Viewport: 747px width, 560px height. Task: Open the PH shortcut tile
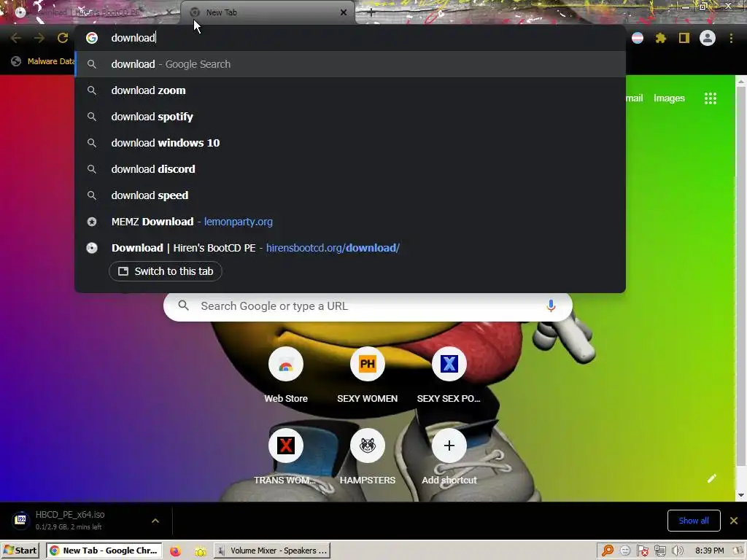(368, 375)
